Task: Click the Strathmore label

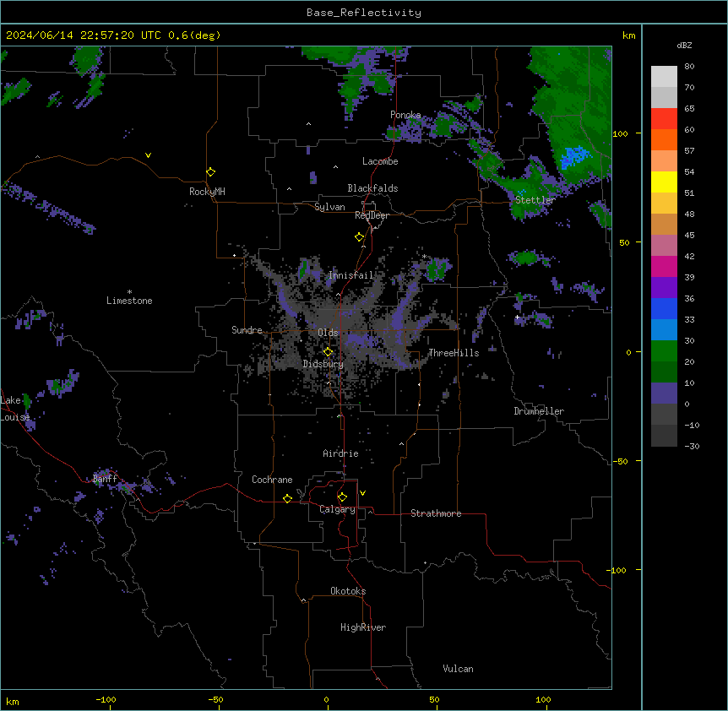Action: [436, 513]
